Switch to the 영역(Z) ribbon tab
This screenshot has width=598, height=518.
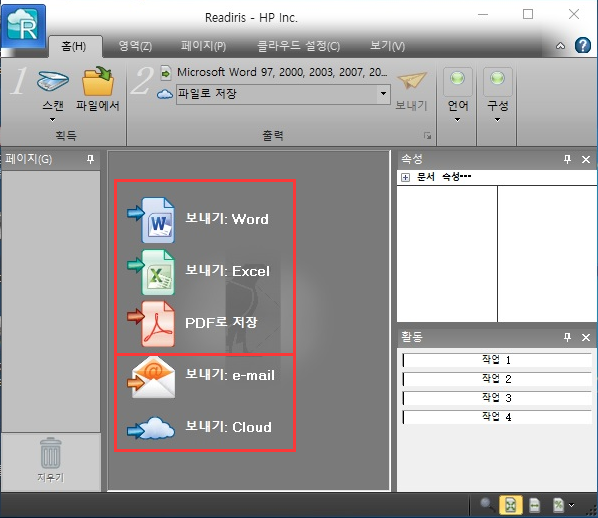click(x=135, y=47)
